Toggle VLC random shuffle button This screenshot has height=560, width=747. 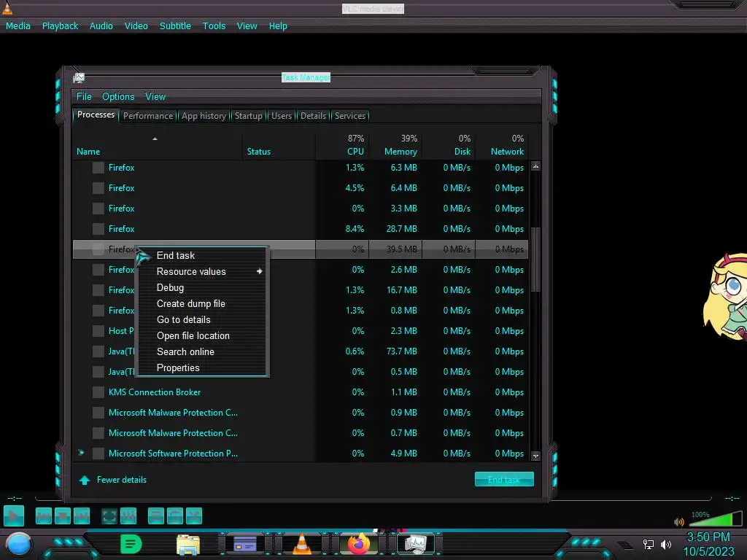click(x=194, y=516)
